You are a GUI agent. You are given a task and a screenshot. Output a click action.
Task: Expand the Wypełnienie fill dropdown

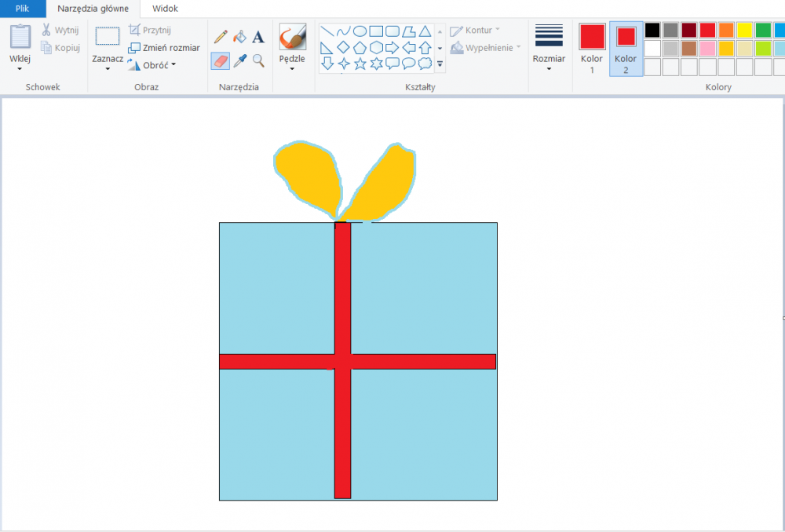tap(519, 47)
